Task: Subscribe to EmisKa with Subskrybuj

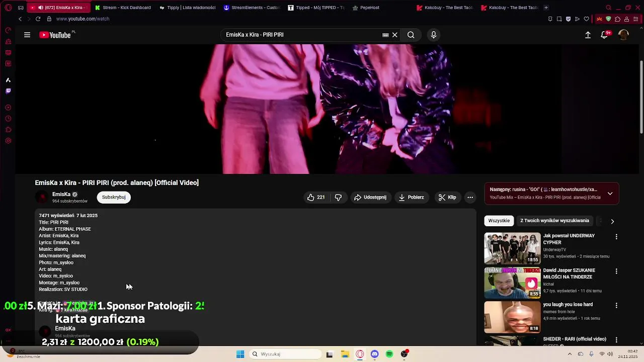Action: click(x=114, y=197)
